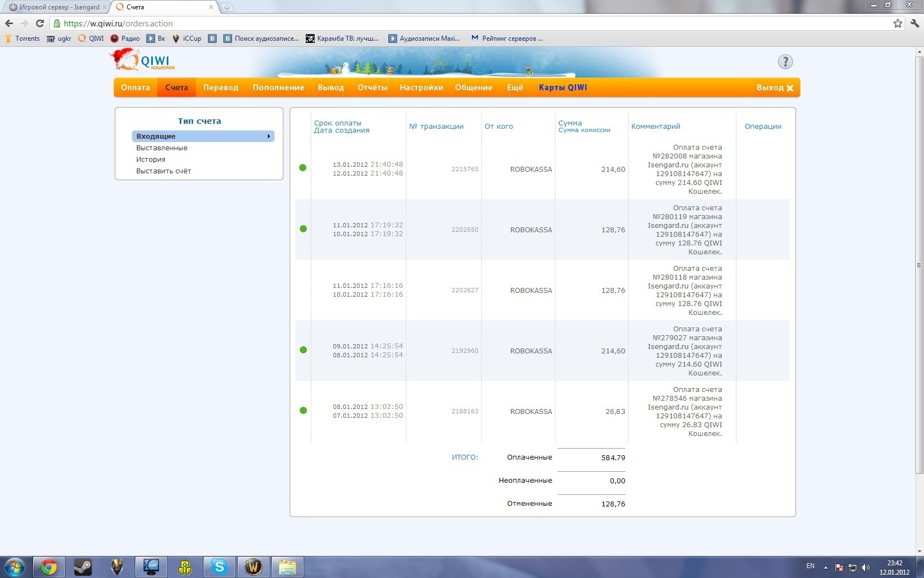The width and height of the screenshot is (924, 578).
Task: Click the Оплаченные total 584,79
Action: 613,457
